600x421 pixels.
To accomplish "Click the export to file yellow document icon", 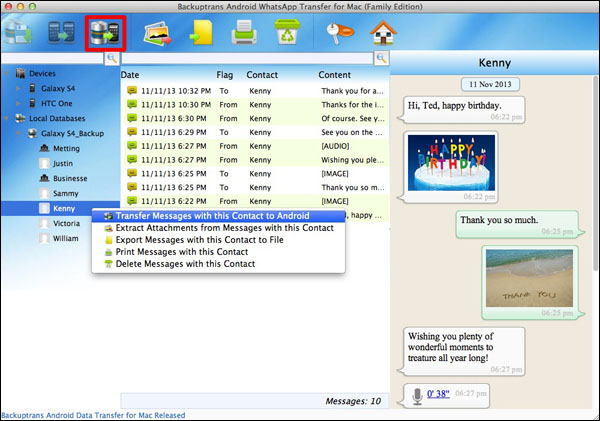I will click(x=201, y=33).
